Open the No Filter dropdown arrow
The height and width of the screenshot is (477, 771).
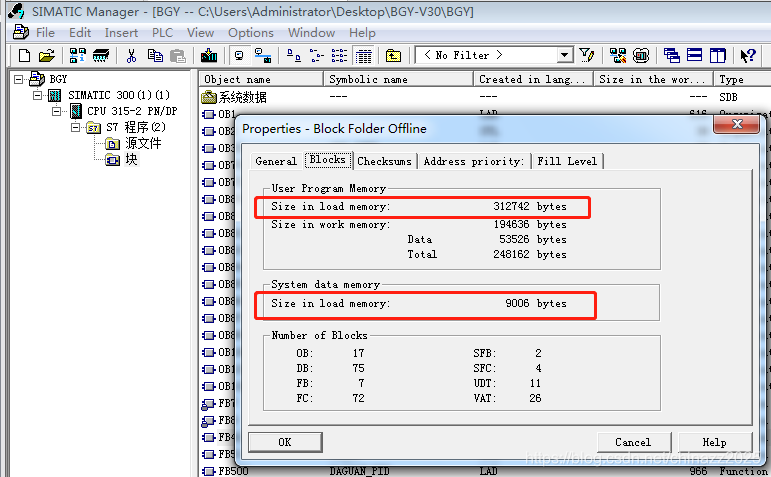pos(565,56)
